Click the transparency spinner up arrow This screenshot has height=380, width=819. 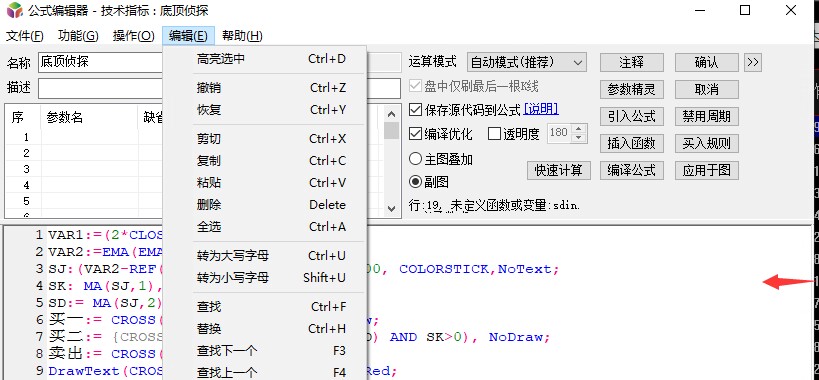[x=578, y=128]
